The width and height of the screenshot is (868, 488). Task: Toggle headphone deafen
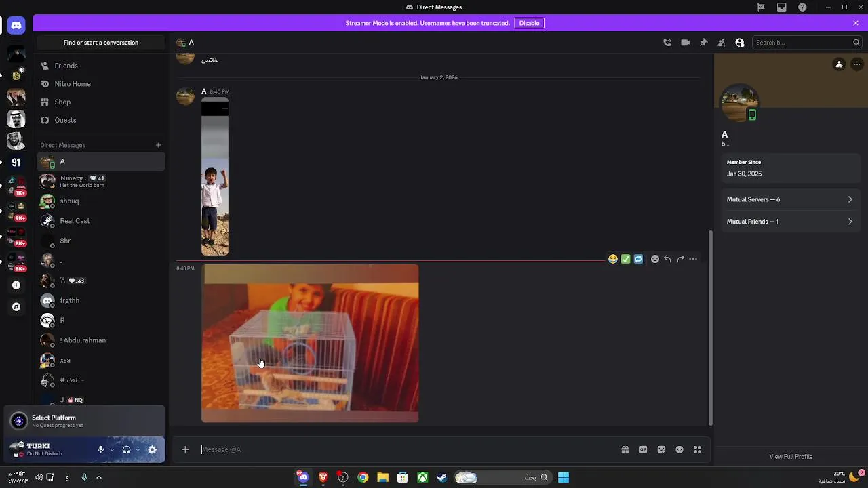pos(126,449)
